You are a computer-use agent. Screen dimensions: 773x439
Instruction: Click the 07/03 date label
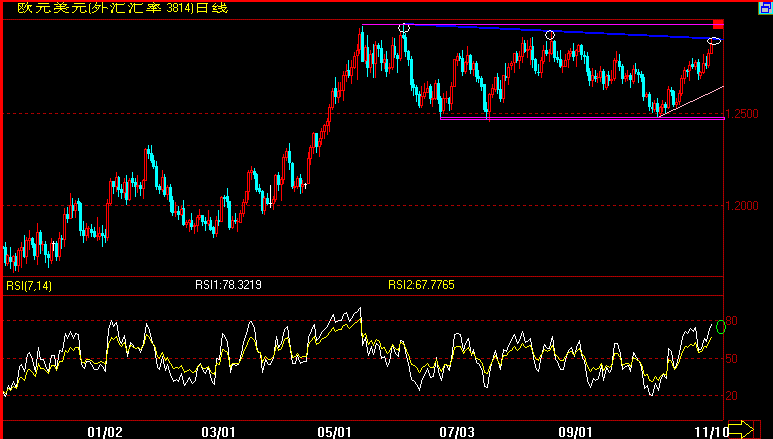457,432
